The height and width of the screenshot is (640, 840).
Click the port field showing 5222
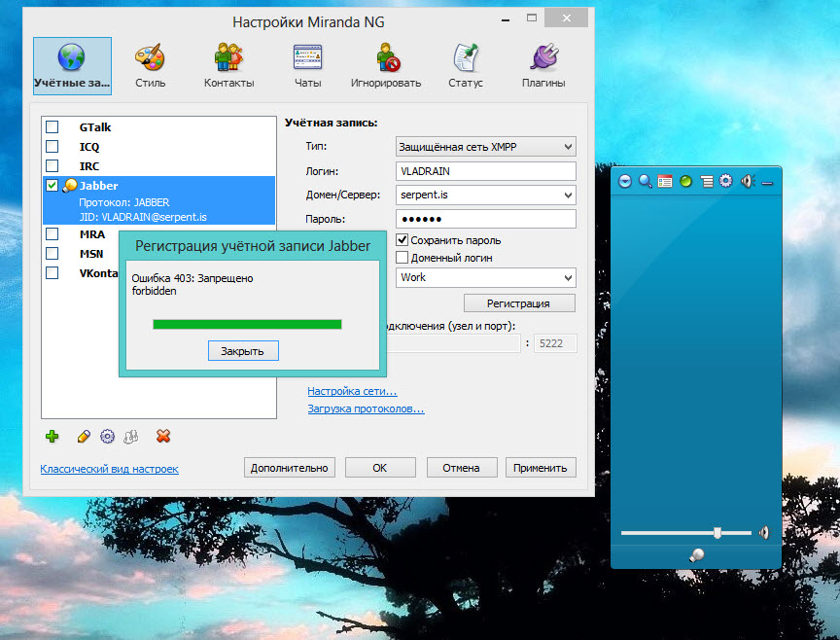555,343
